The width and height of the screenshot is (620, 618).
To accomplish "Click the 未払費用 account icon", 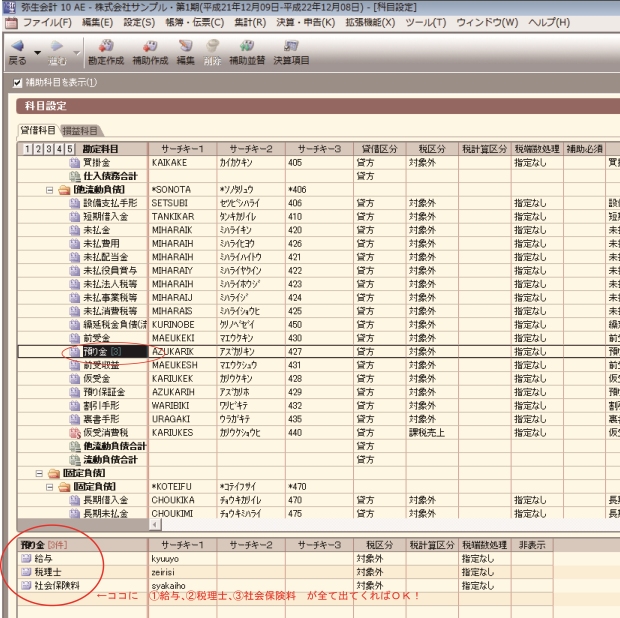I will click(74, 244).
